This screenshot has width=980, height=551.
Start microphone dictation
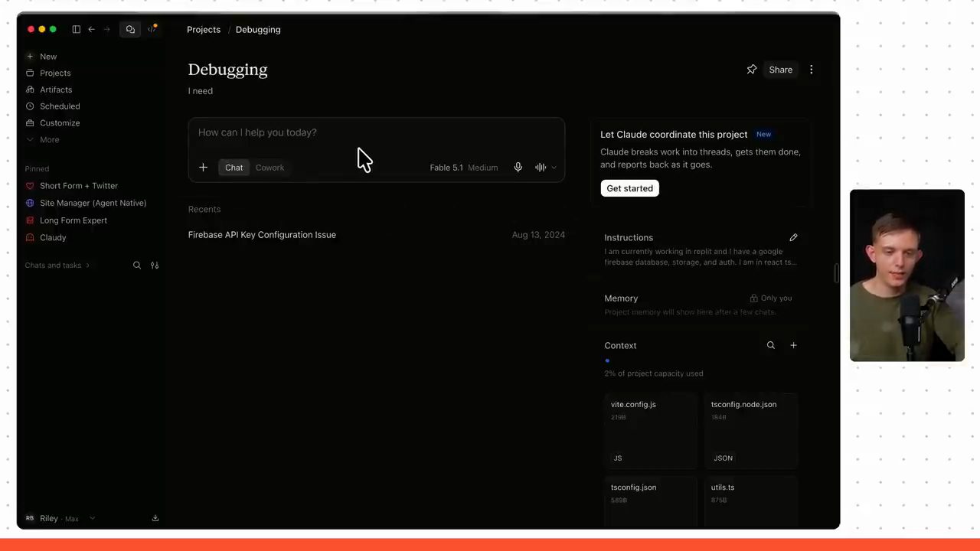tap(518, 168)
